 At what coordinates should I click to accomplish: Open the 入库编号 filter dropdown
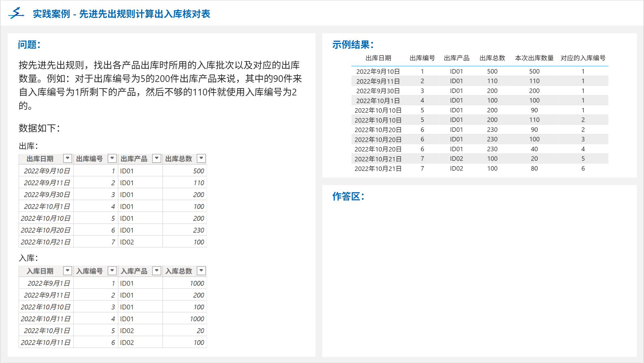(x=112, y=270)
